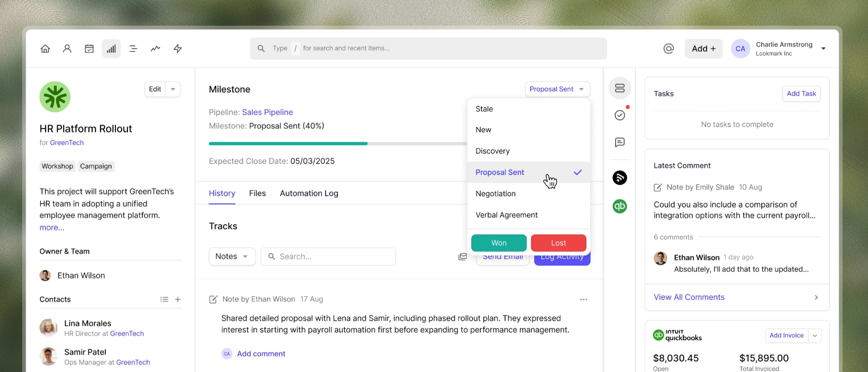Screen dimensions: 868x372
Task: Click the note edit icon by Ethan Wilson
Action: point(213,299)
